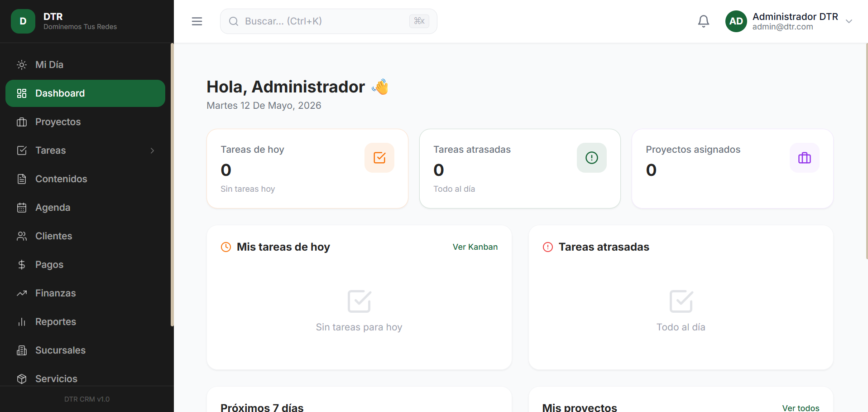Expand the Tareas submenu chevron
868x412 pixels.
153,150
